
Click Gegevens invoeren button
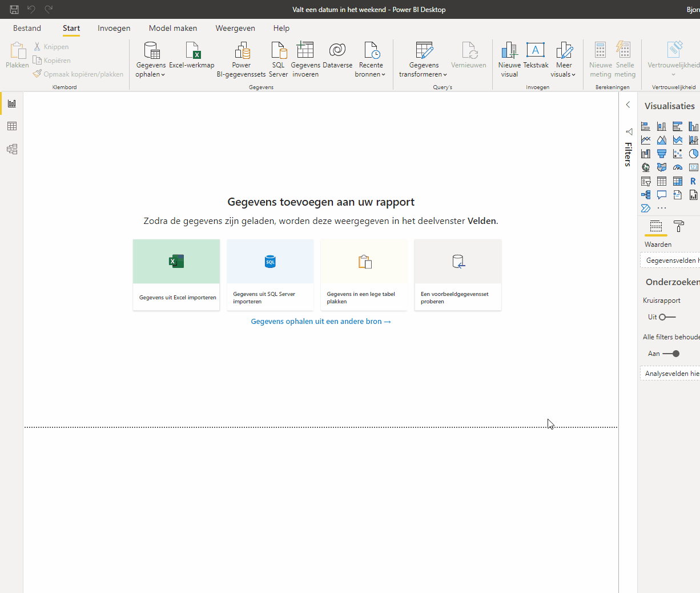[305, 59]
